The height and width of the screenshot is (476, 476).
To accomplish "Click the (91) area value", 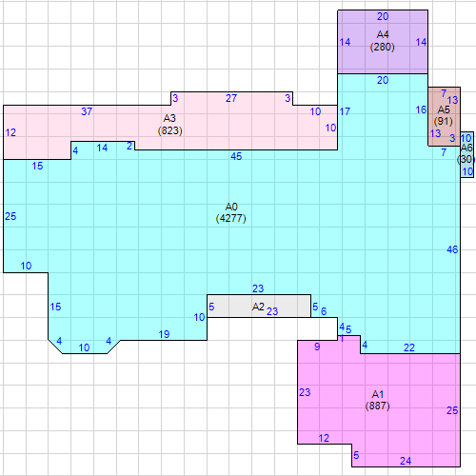I will [x=444, y=121].
